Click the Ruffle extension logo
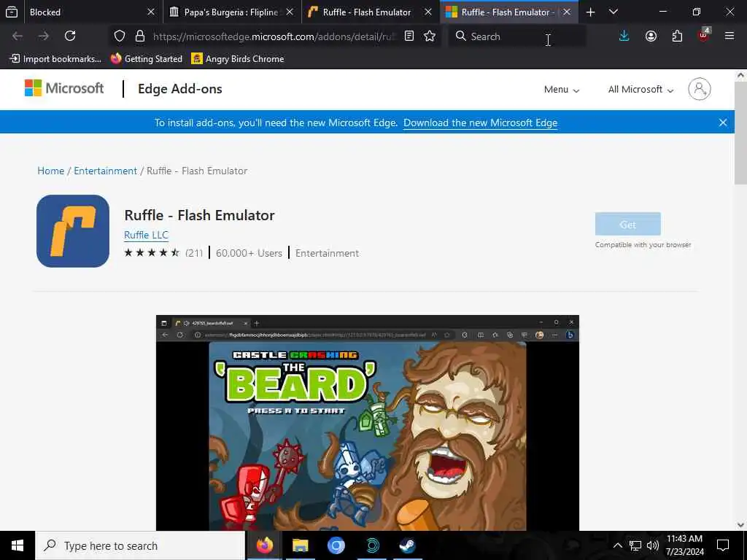 tap(73, 231)
